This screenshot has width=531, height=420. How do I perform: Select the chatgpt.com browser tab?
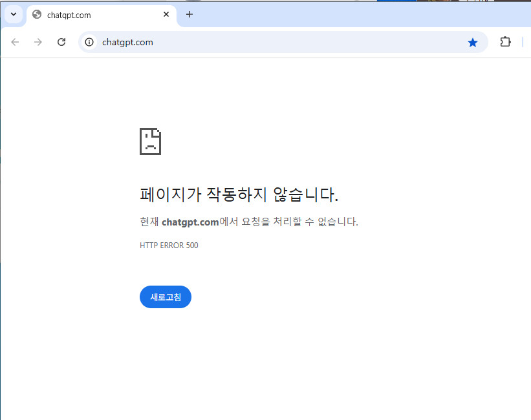pos(102,16)
